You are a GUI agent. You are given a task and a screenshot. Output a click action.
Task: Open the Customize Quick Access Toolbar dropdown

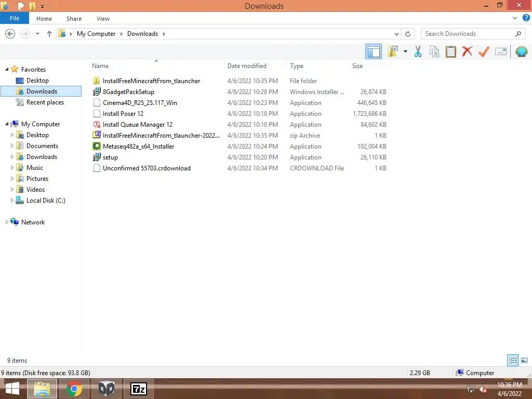42,6
